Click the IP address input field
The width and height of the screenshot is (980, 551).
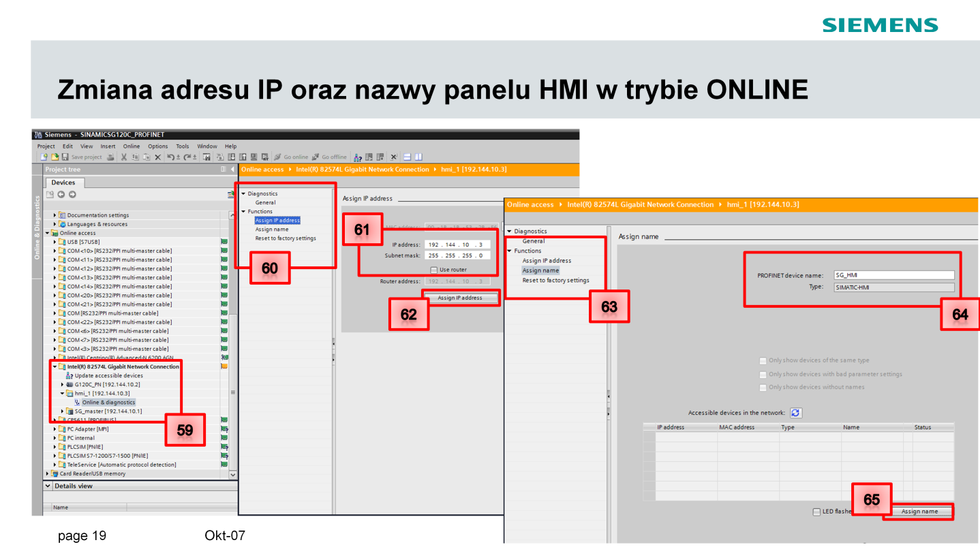(x=457, y=245)
